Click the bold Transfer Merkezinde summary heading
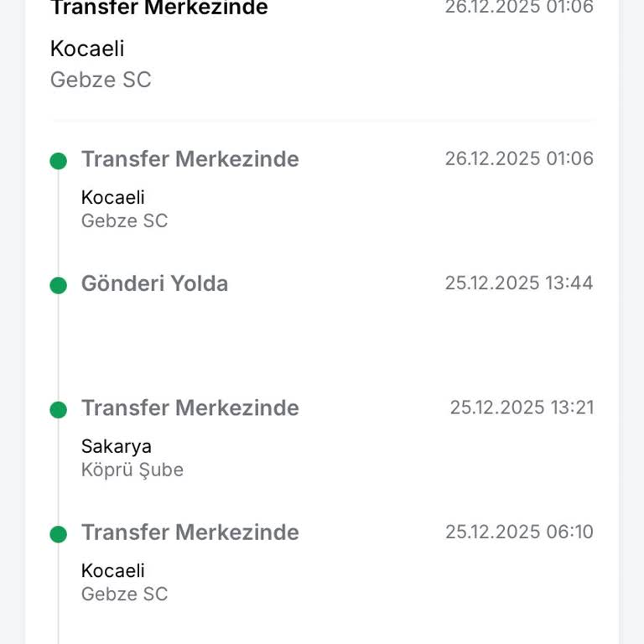The width and height of the screenshot is (644, 644). (x=159, y=8)
